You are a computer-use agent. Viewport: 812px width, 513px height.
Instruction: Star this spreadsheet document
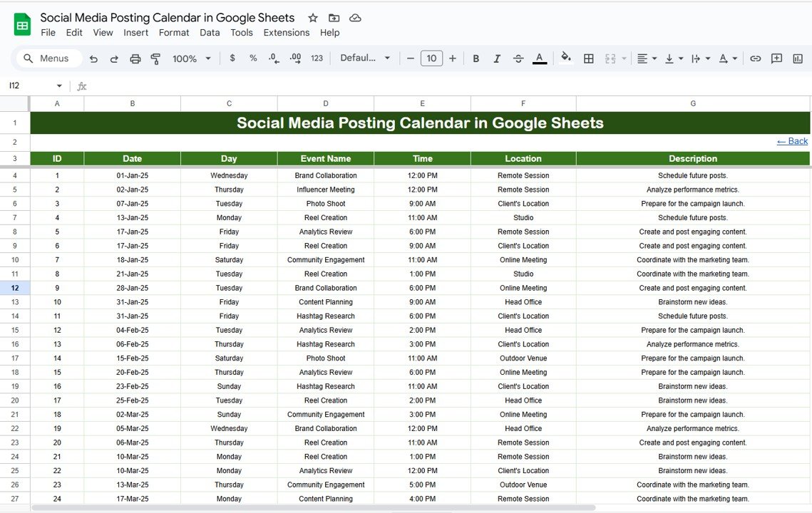tap(313, 18)
